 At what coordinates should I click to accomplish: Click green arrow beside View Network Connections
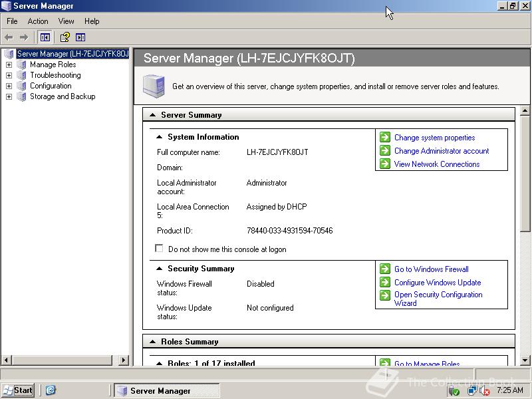click(x=385, y=164)
